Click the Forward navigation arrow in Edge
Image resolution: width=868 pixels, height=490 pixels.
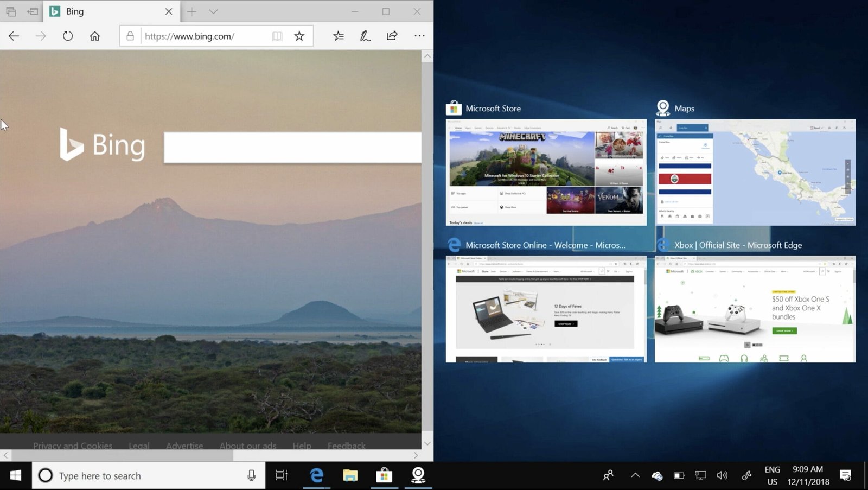pos(41,36)
